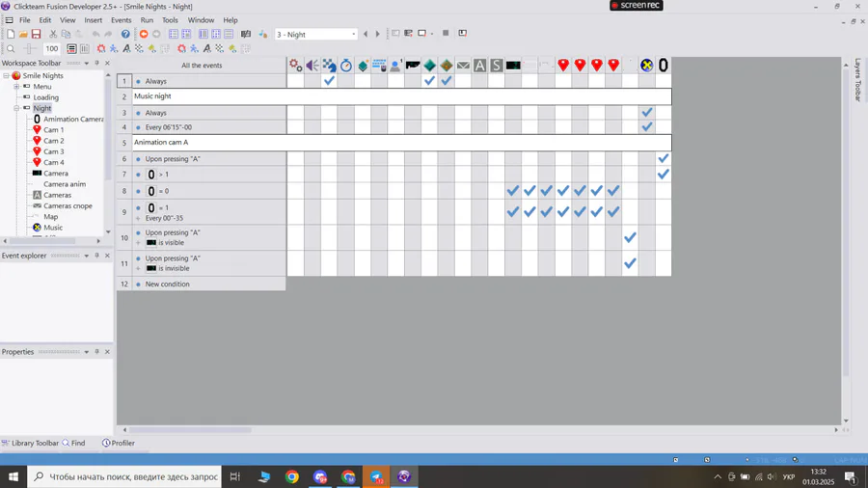Toggle the last checkmark in row 9
The image size is (868, 488).
coord(613,212)
